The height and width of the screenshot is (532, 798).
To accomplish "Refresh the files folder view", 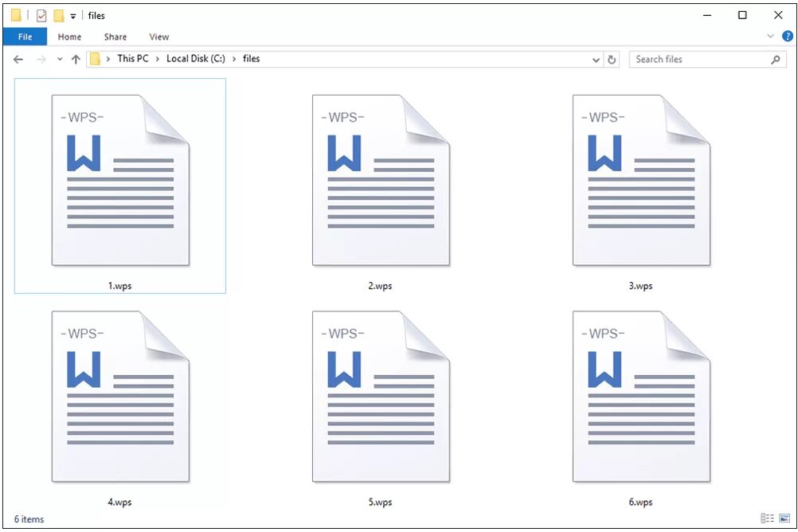I will pyautogui.click(x=612, y=60).
